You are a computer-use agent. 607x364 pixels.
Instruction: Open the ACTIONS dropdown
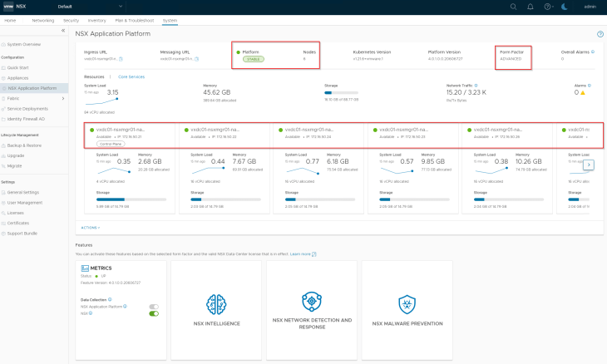[91, 228]
